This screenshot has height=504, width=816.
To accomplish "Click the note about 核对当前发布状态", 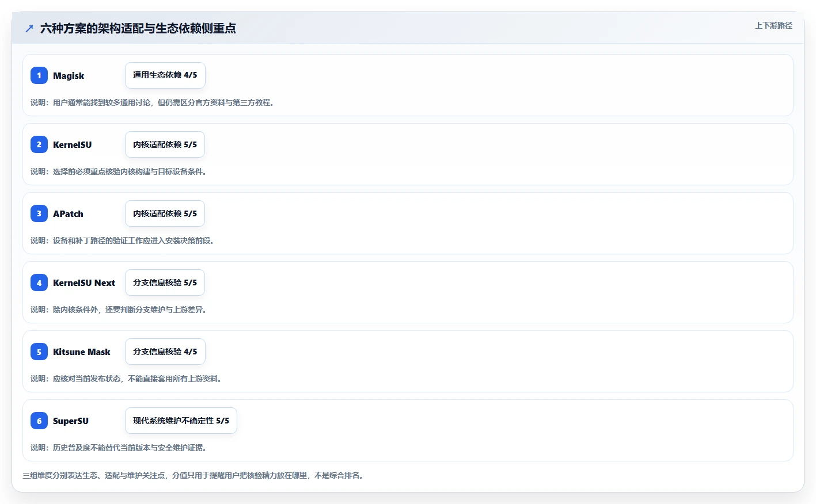I will (128, 379).
